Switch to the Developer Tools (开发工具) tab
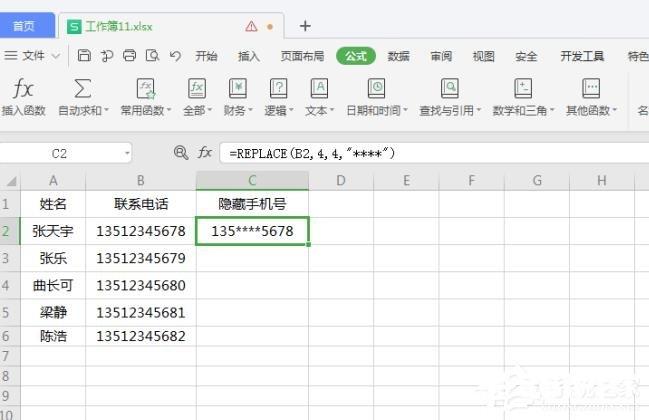Image resolution: width=649 pixels, height=420 pixels. point(582,56)
